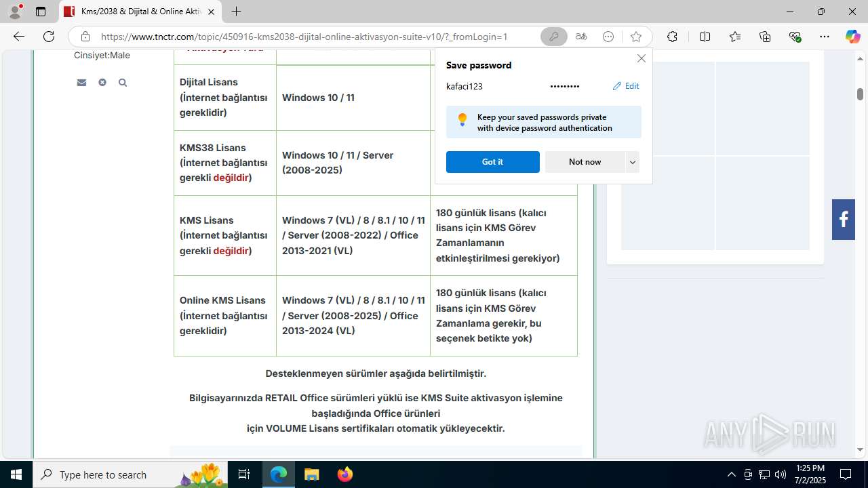
Task: Click the circled-x ignore user icon under Cinsiyet
Action: pos(102,83)
